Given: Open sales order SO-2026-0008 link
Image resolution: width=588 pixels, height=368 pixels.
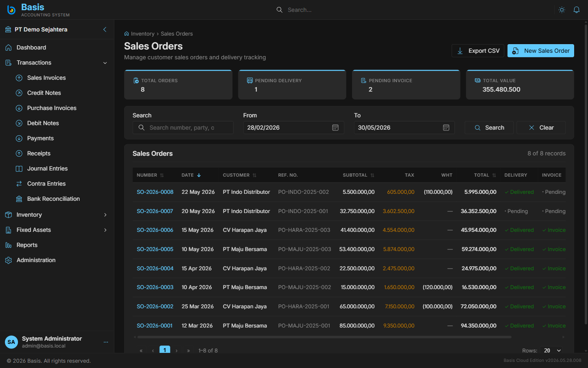Looking at the screenshot, I should point(155,192).
